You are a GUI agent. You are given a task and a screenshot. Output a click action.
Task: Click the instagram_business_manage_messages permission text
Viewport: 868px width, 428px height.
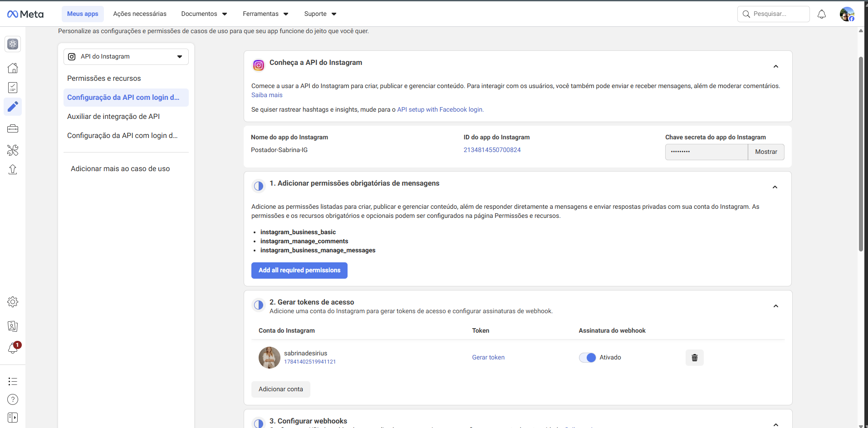(x=318, y=251)
